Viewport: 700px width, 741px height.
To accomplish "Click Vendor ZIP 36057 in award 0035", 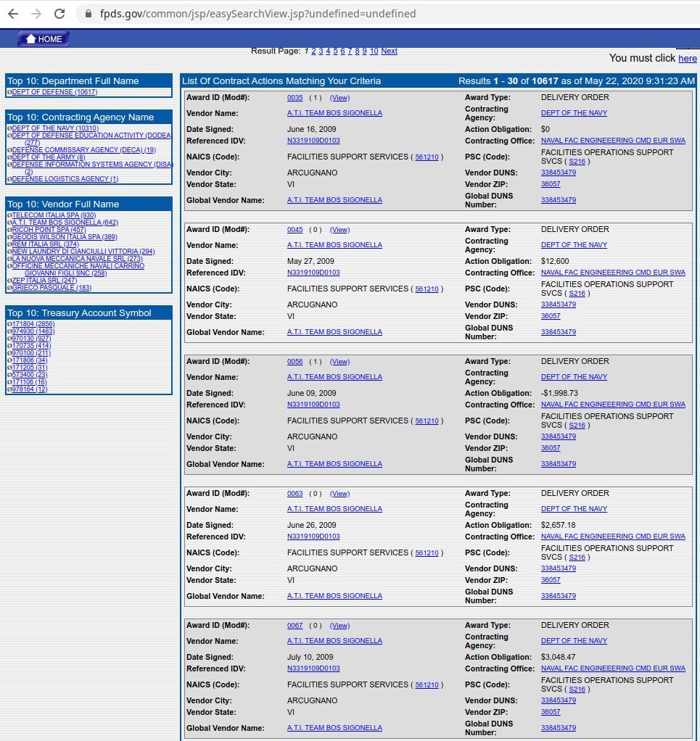I will tap(551, 184).
